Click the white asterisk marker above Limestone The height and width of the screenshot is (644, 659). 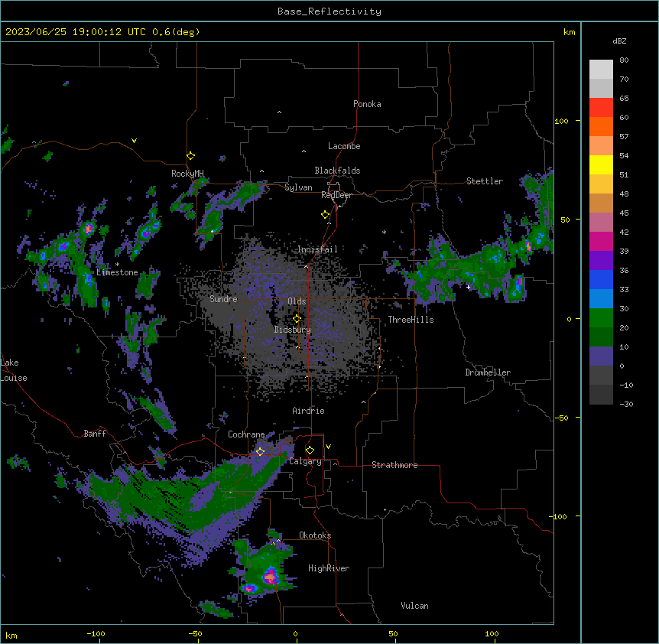[x=117, y=265]
